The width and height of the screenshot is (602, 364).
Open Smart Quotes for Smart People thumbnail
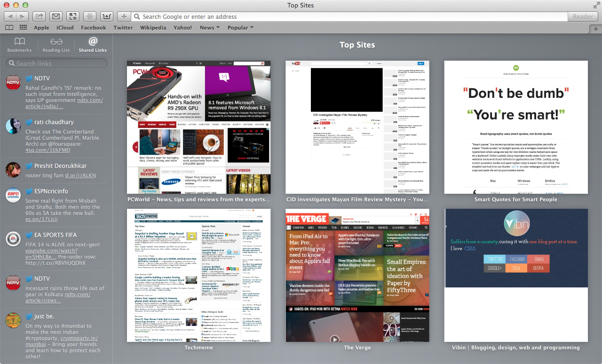tap(516, 127)
